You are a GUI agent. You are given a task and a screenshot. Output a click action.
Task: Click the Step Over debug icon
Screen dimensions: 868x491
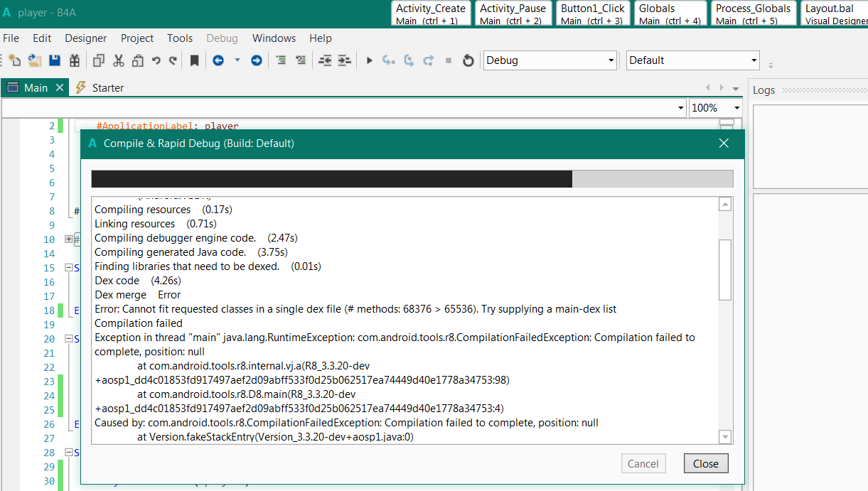point(409,60)
